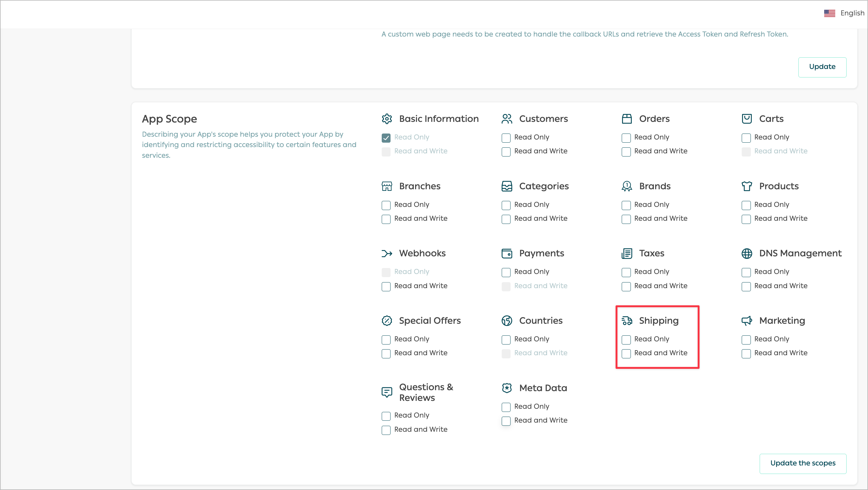Check Marketing Read and Write
Viewport: 868px width, 490px height.
(x=746, y=354)
